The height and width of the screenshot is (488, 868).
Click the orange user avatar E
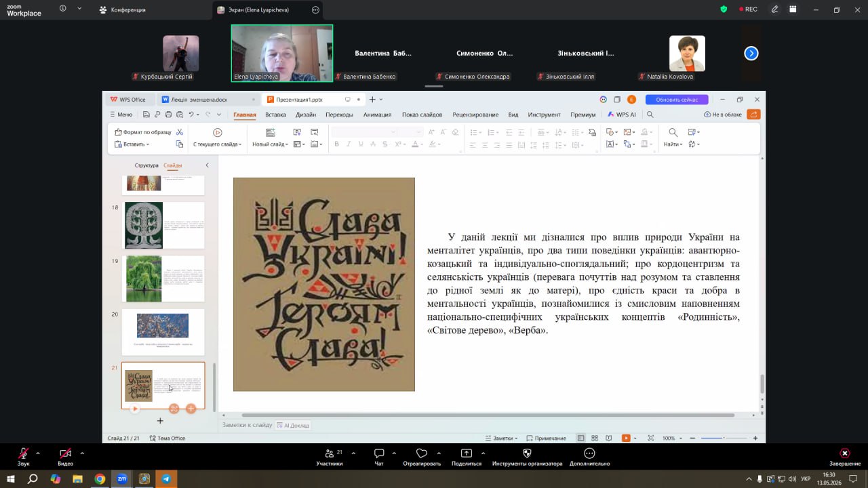tap(631, 100)
